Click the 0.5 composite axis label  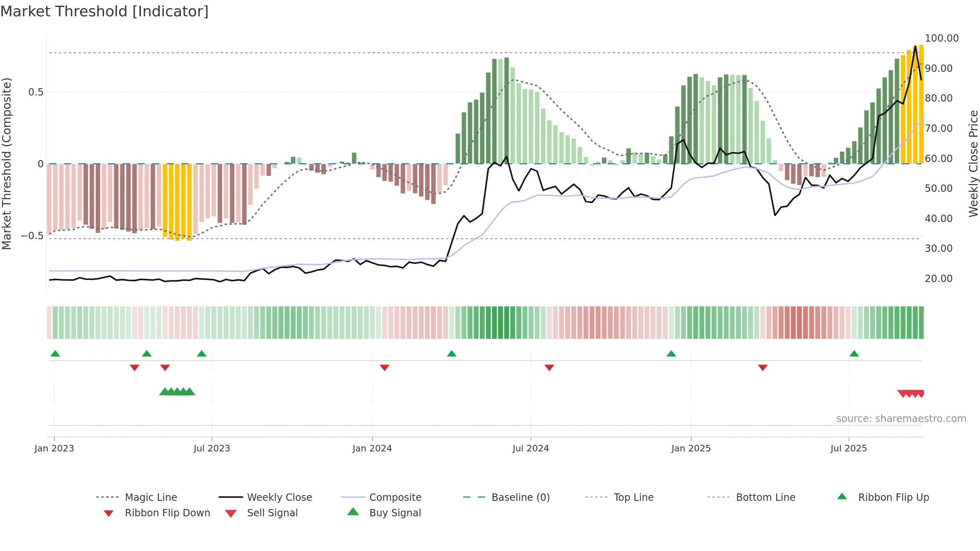[36, 92]
